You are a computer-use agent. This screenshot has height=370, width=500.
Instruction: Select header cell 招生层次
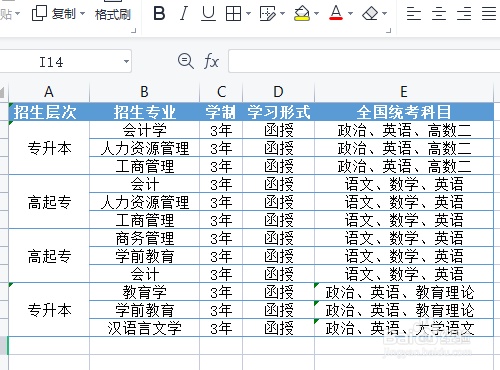49,112
